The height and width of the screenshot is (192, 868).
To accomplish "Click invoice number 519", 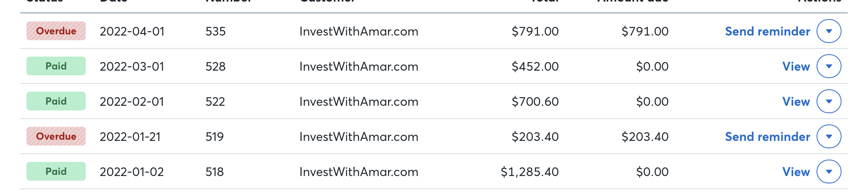I will 215,137.
